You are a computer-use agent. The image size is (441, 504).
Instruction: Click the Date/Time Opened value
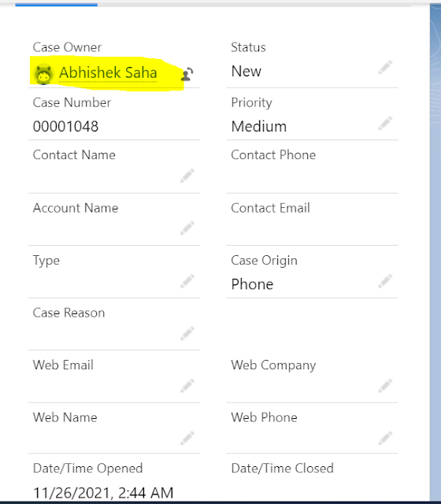103,493
